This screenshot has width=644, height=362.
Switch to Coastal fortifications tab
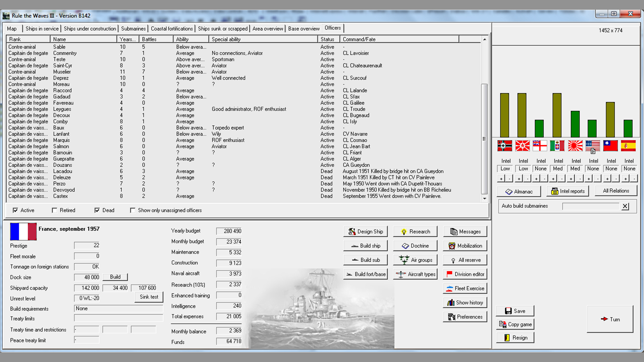tap(172, 28)
